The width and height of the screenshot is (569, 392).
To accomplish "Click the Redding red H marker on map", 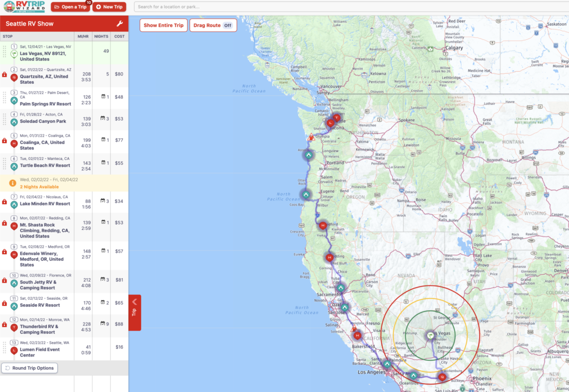I will click(329, 258).
